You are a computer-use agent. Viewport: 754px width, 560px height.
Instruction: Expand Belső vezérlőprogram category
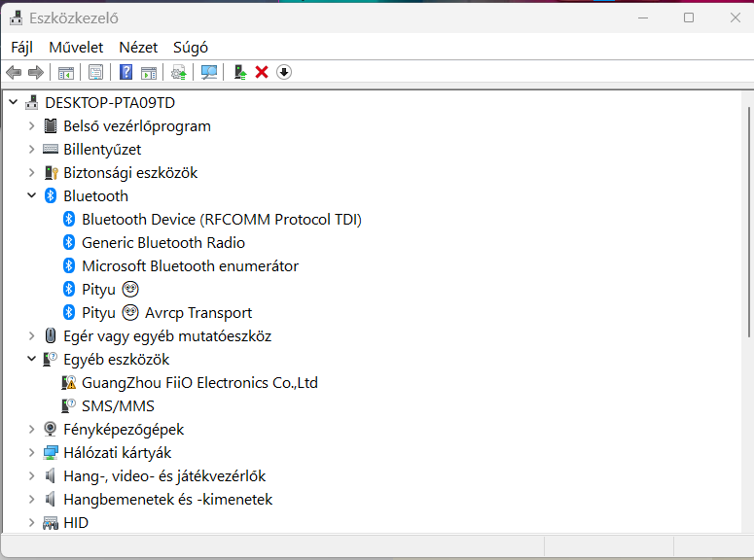(x=32, y=126)
